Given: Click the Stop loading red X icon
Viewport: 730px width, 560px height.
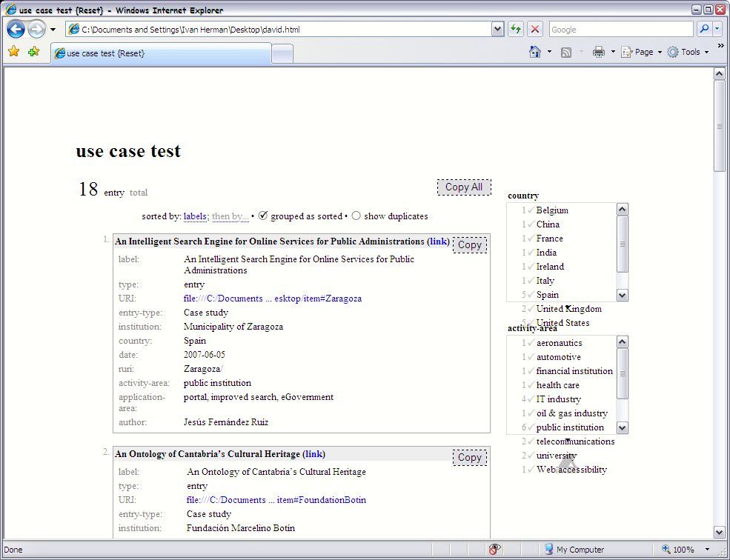Looking at the screenshot, I should 535,30.
